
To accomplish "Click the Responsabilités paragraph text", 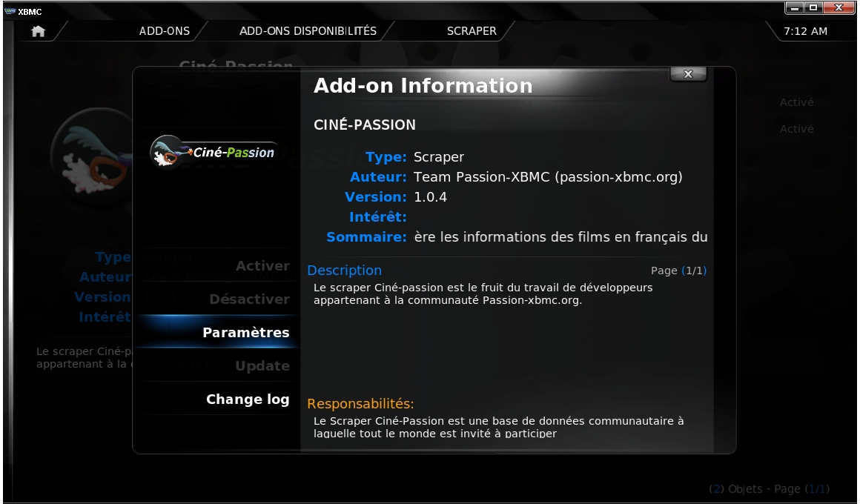I will point(498,427).
